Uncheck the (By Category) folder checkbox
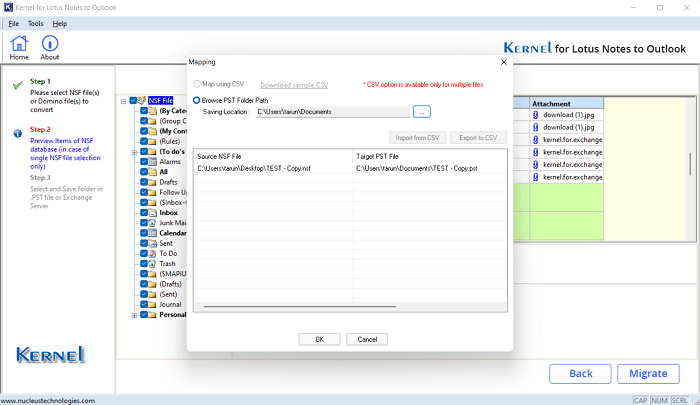Image resolution: width=700 pixels, height=405 pixels. [144, 111]
